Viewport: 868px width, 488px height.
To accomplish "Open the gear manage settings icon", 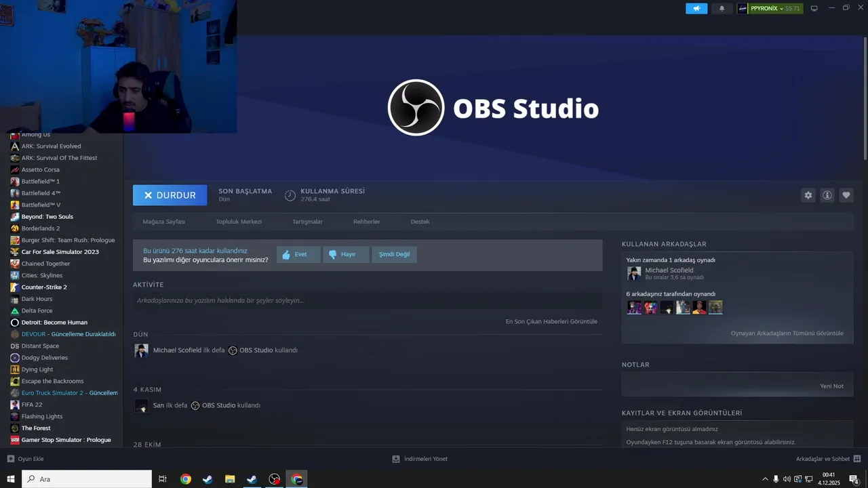I will tap(808, 195).
